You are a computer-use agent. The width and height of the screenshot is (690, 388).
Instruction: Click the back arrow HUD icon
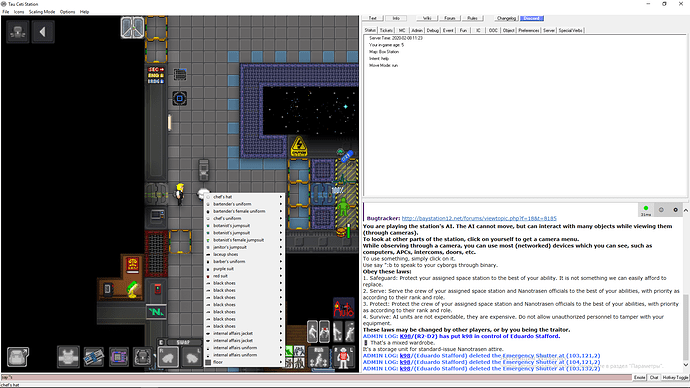(x=43, y=32)
